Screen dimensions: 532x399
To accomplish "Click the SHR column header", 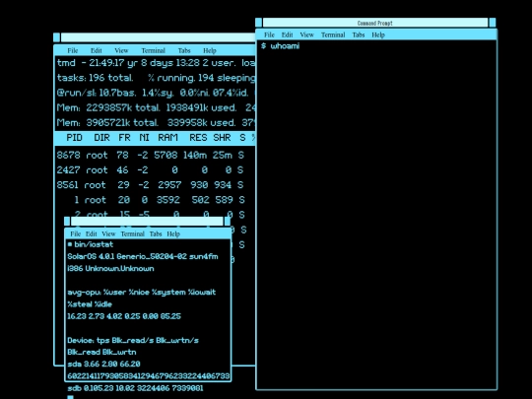I will point(222,137).
